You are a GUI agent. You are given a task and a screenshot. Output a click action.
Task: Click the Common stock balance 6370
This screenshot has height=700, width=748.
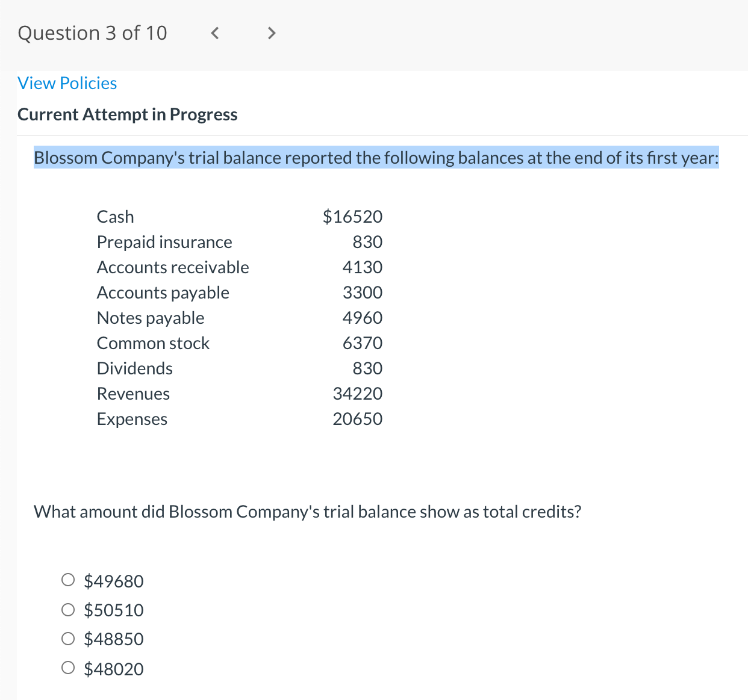click(363, 343)
